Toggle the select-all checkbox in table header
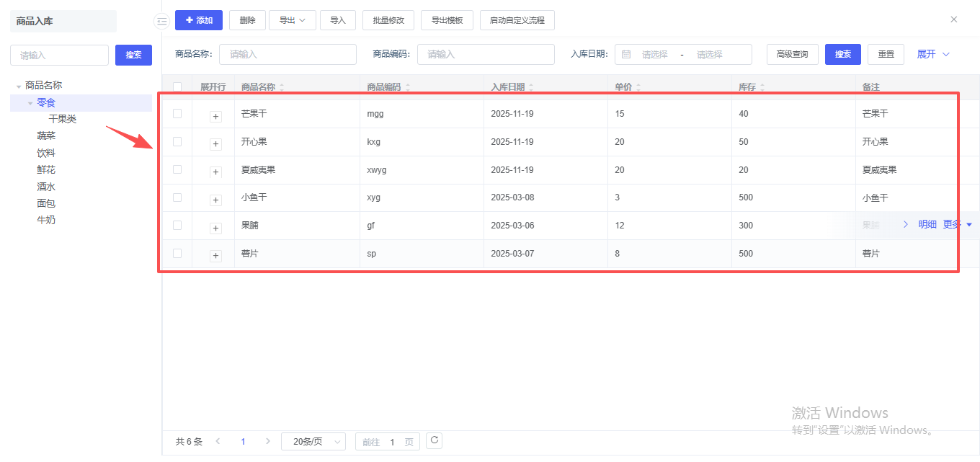This screenshot has height=462, width=980. (x=177, y=87)
